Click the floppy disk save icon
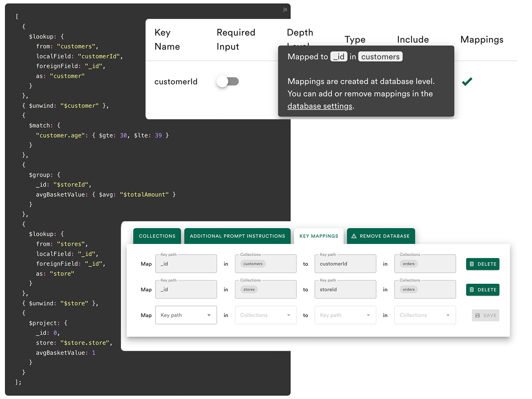 pyautogui.click(x=478, y=316)
